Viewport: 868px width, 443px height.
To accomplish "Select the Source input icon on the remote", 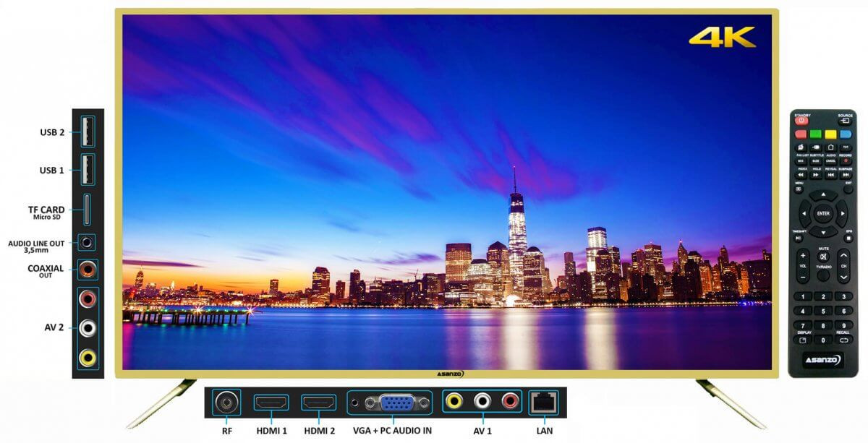I will coord(846,119).
